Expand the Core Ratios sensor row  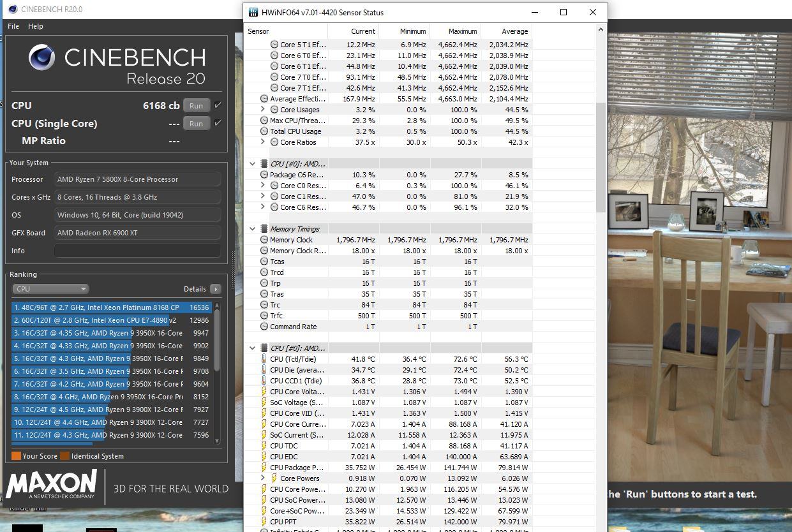[262, 142]
